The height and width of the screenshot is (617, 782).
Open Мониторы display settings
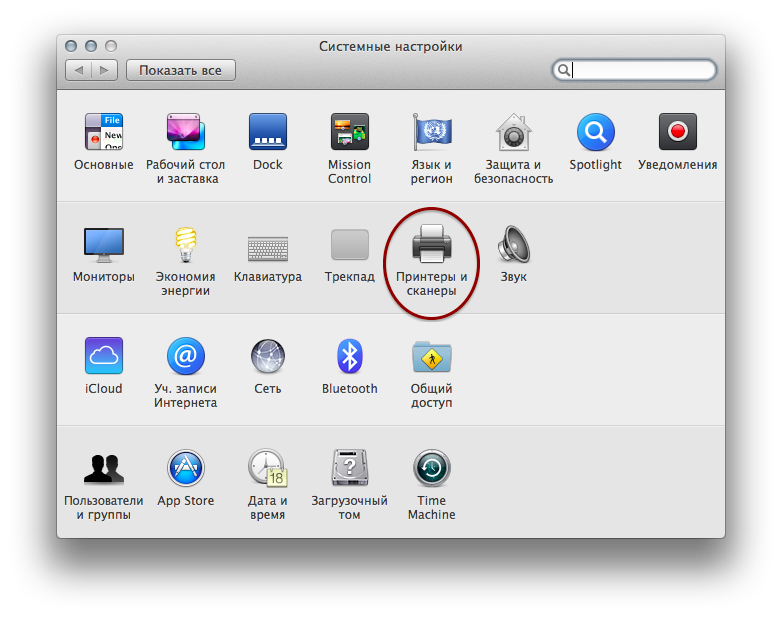104,244
